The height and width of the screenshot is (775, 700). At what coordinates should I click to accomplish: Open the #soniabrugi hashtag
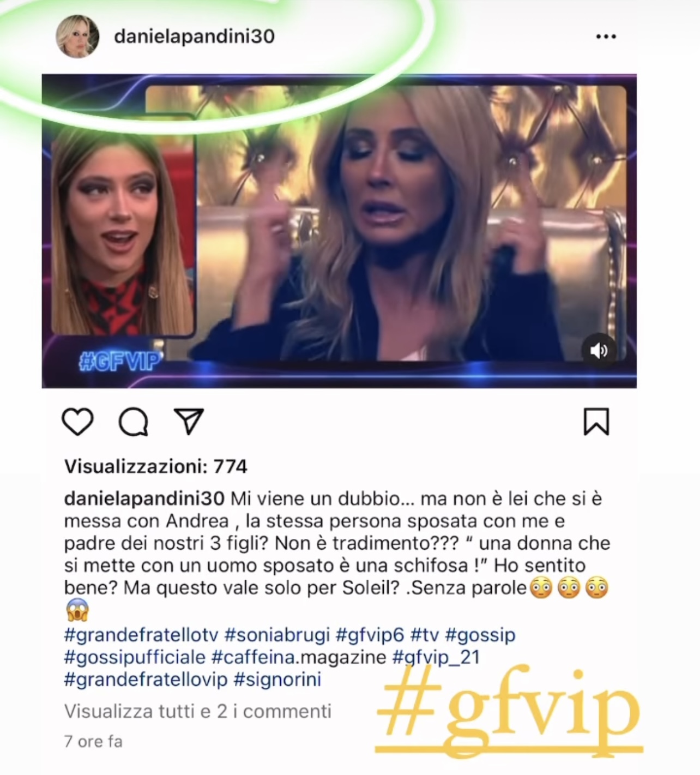coord(277,635)
